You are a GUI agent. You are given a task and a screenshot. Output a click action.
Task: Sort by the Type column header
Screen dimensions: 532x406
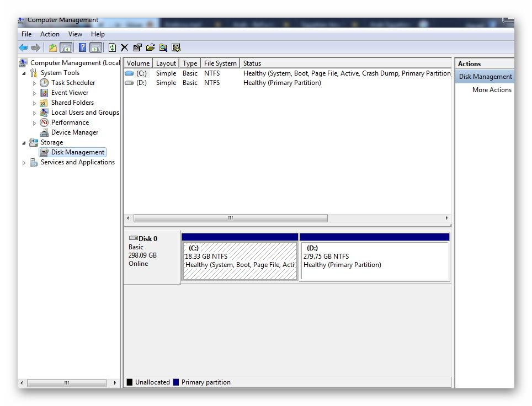coord(190,63)
